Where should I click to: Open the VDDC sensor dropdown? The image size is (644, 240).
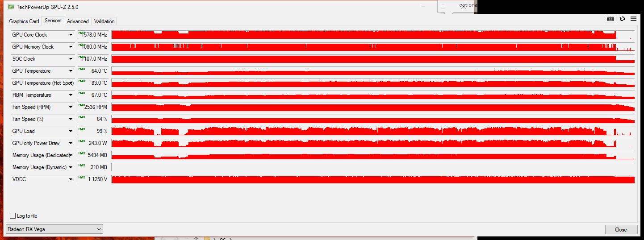[x=71, y=179]
